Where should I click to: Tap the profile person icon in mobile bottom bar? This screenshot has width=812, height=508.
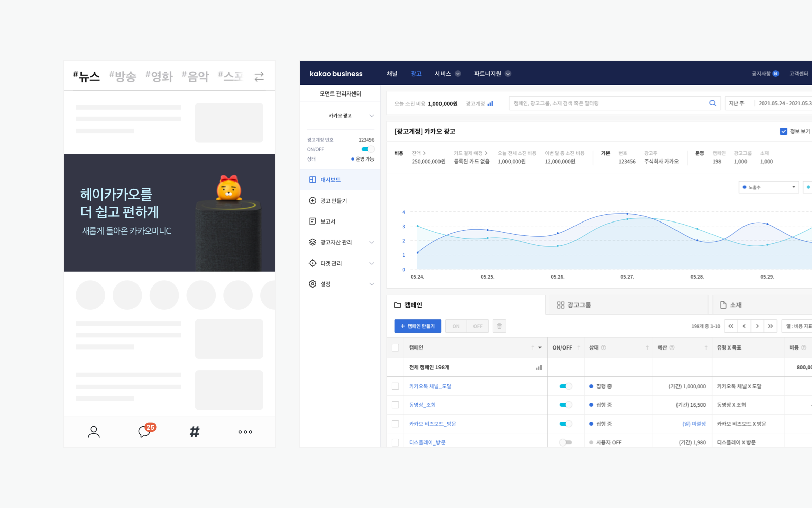(x=94, y=432)
